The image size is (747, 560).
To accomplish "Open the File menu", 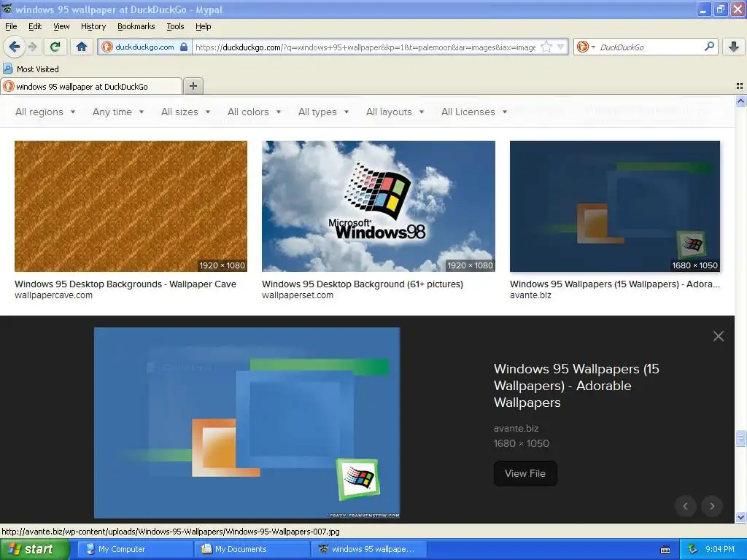I will tap(11, 26).
